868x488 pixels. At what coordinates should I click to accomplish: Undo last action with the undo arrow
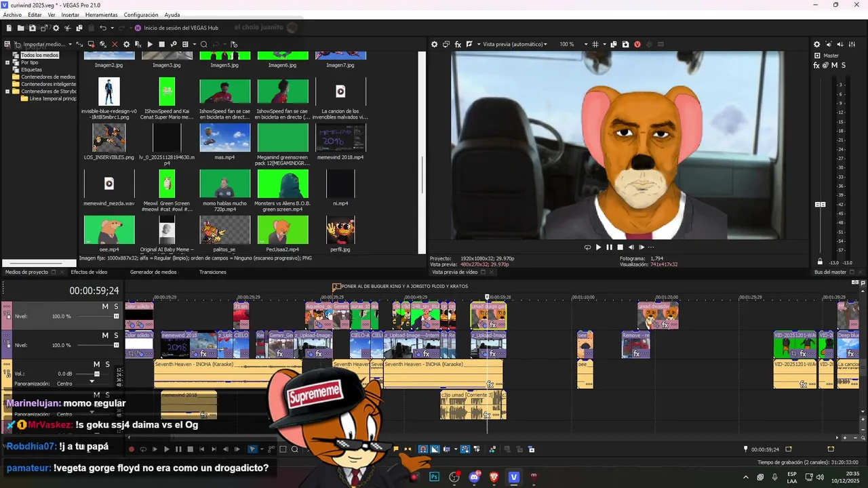pos(103,28)
